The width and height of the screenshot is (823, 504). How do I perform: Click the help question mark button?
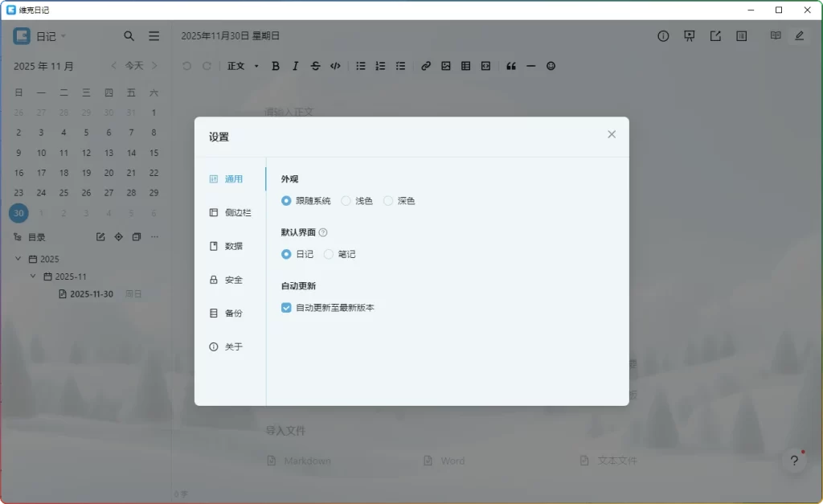point(794,461)
